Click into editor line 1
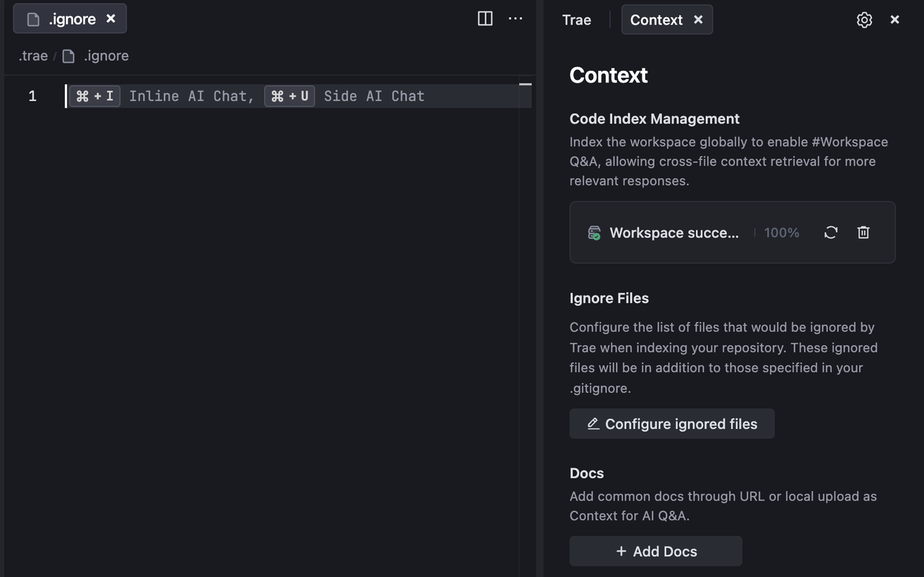 [x=298, y=96]
